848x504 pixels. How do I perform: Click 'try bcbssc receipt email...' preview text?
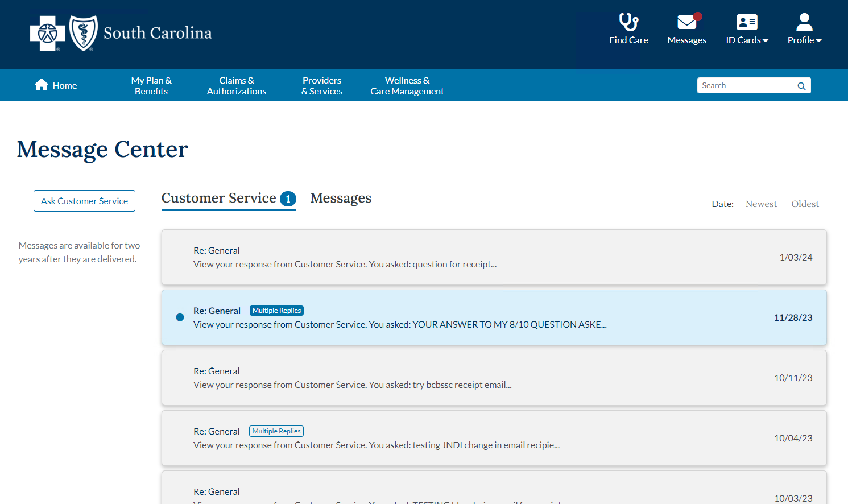tap(462, 385)
